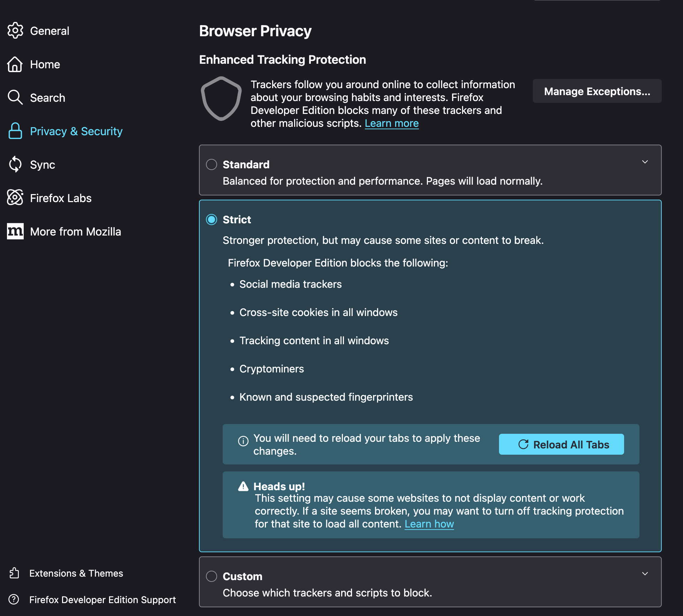
Task: Select the Standard protection radio button
Action: [212, 164]
